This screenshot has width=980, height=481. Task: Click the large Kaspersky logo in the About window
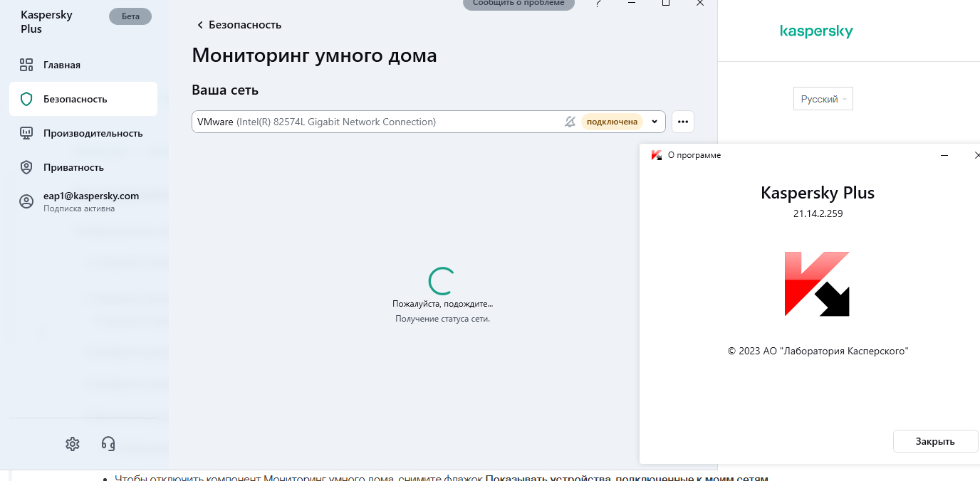[817, 284]
